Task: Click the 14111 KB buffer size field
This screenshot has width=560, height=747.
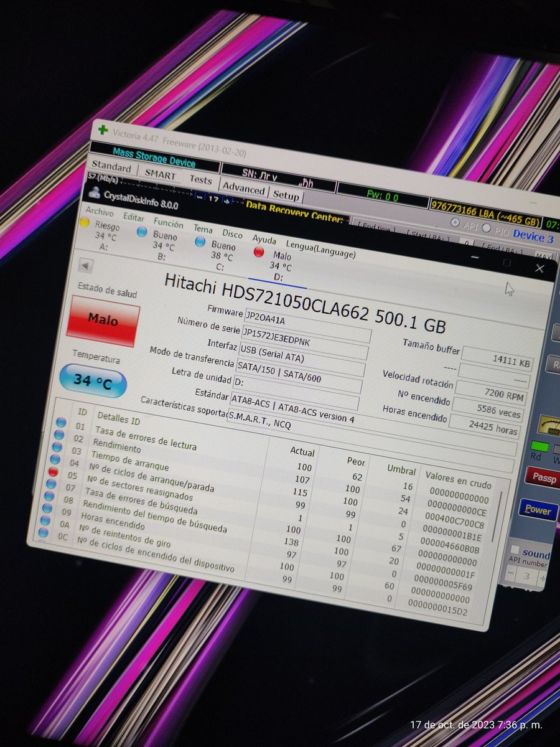Action: 496,360
